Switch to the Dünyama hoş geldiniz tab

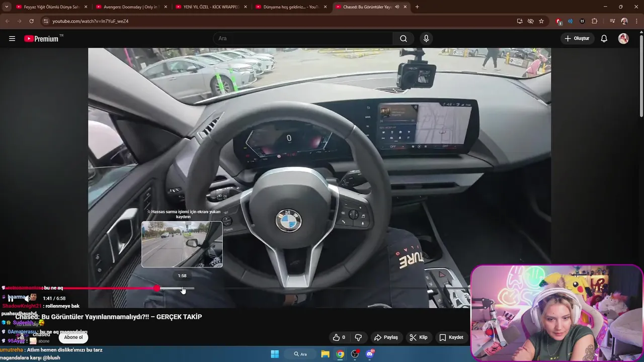(291, 7)
